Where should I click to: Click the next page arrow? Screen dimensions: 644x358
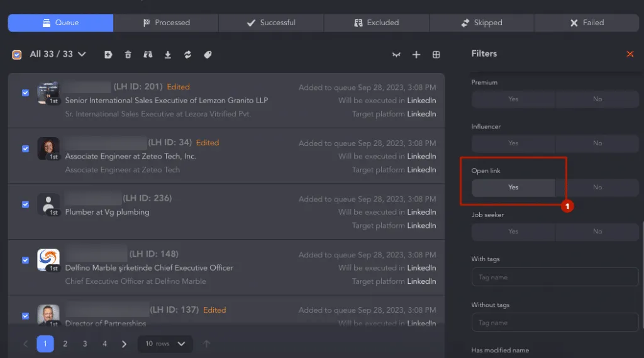(x=124, y=344)
